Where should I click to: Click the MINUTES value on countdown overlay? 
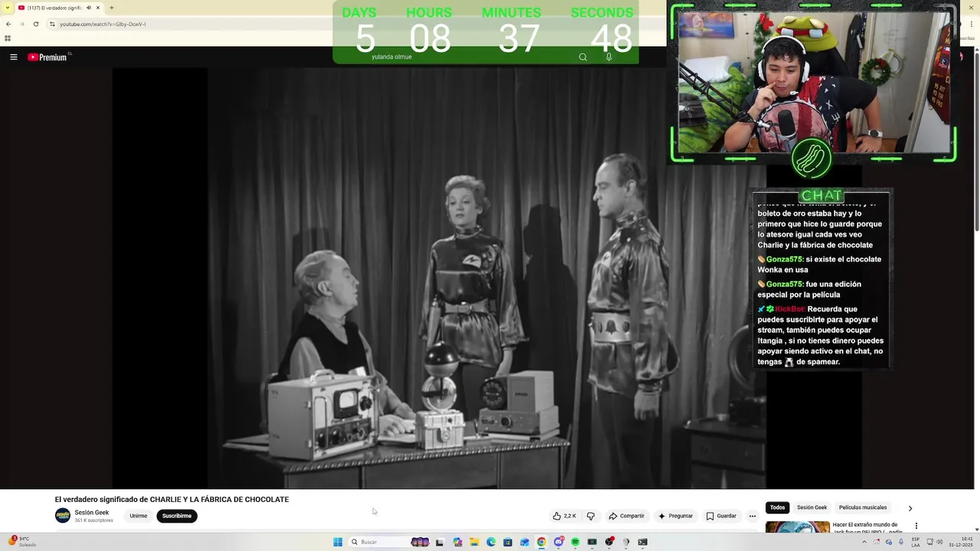pos(519,38)
